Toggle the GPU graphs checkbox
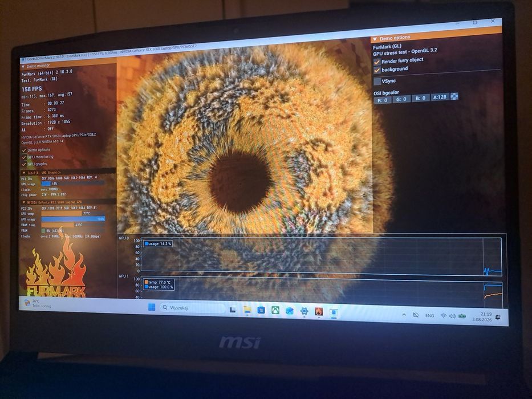532x399 pixels. (24, 165)
